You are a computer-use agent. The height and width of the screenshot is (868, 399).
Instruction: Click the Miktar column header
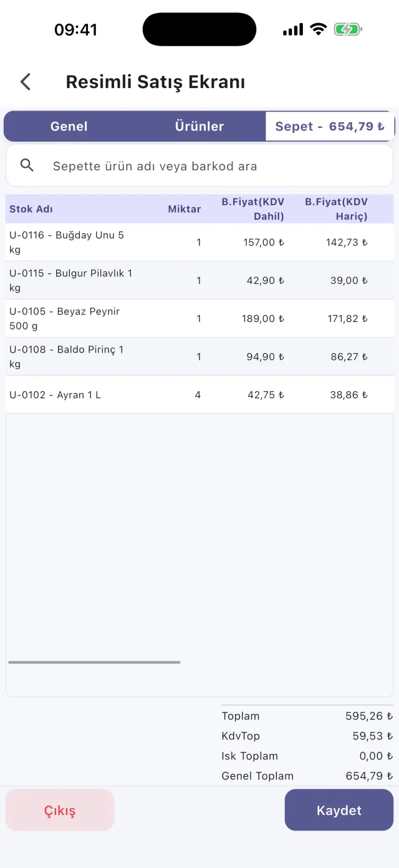pos(185,209)
